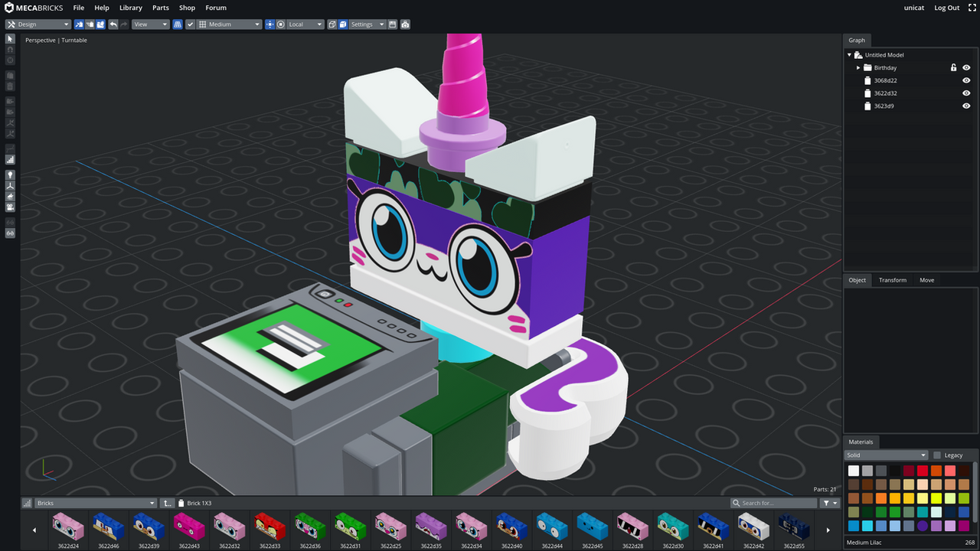Open the Parts menu
Image resolution: width=980 pixels, height=551 pixels.
pyautogui.click(x=161, y=8)
